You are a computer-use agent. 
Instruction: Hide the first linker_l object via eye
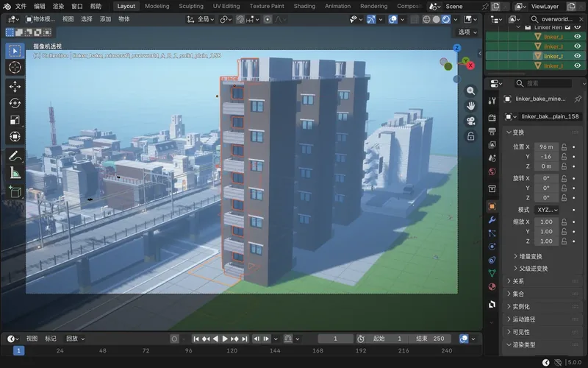coord(578,36)
